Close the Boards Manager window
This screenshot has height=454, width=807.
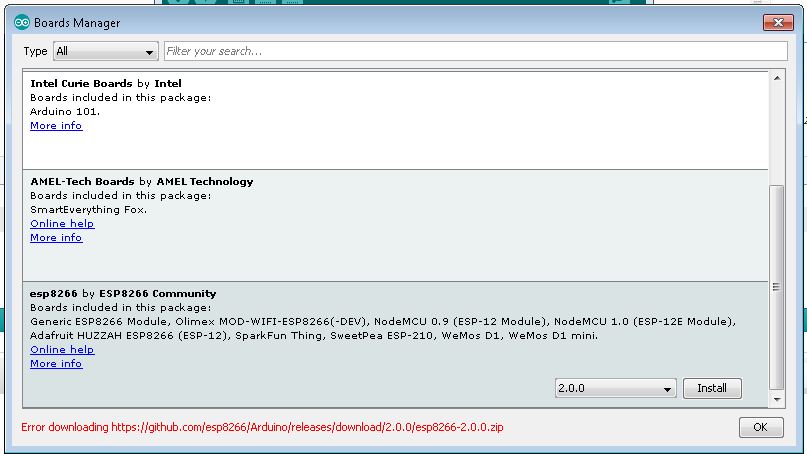pos(778,22)
